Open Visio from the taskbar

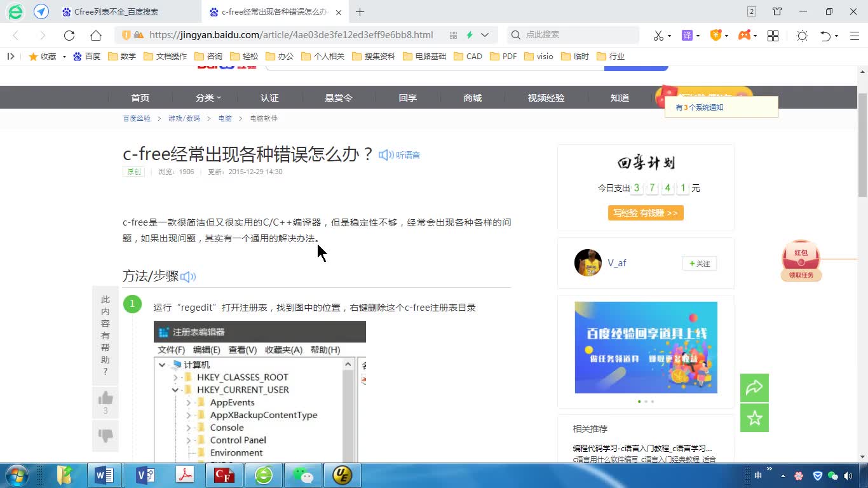(145, 475)
